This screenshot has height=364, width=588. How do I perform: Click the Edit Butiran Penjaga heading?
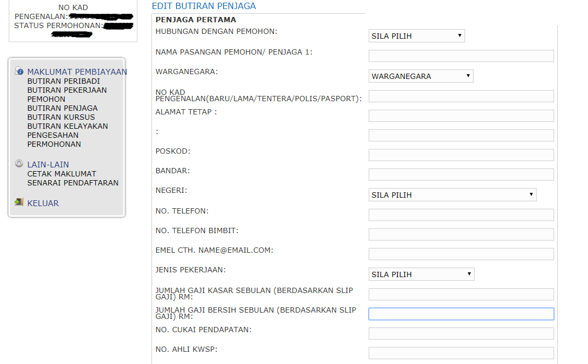pos(203,6)
